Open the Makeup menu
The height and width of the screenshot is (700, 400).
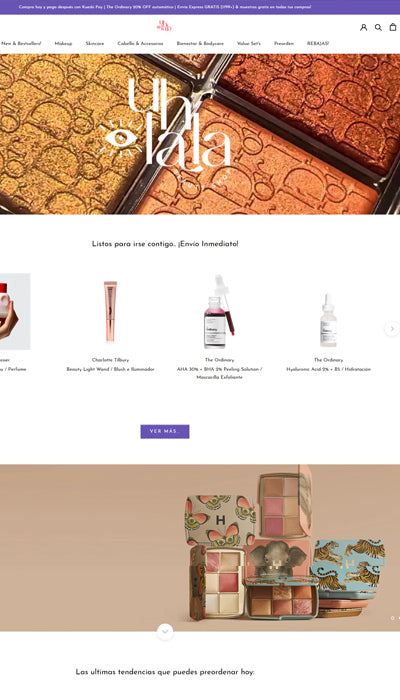[x=63, y=43]
